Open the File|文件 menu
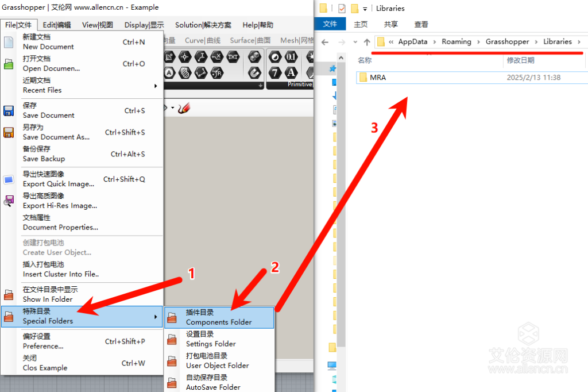Image resolution: width=588 pixels, height=392 pixels. tap(19, 25)
